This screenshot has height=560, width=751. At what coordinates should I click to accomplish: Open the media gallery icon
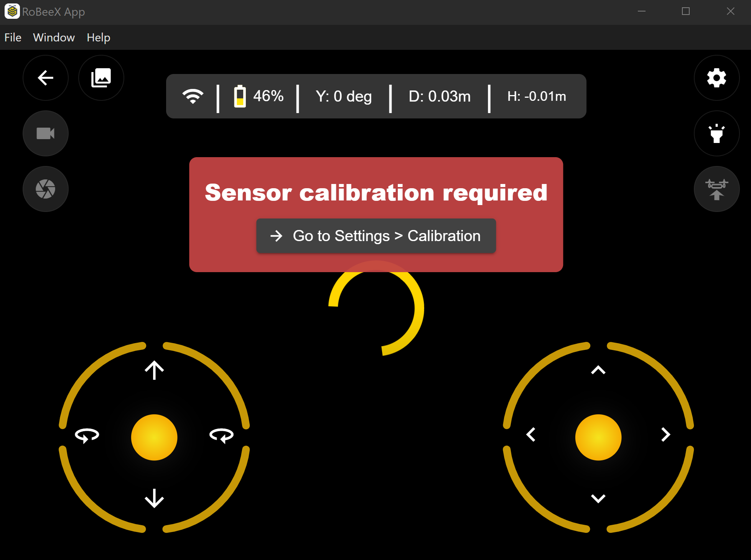tap(101, 77)
